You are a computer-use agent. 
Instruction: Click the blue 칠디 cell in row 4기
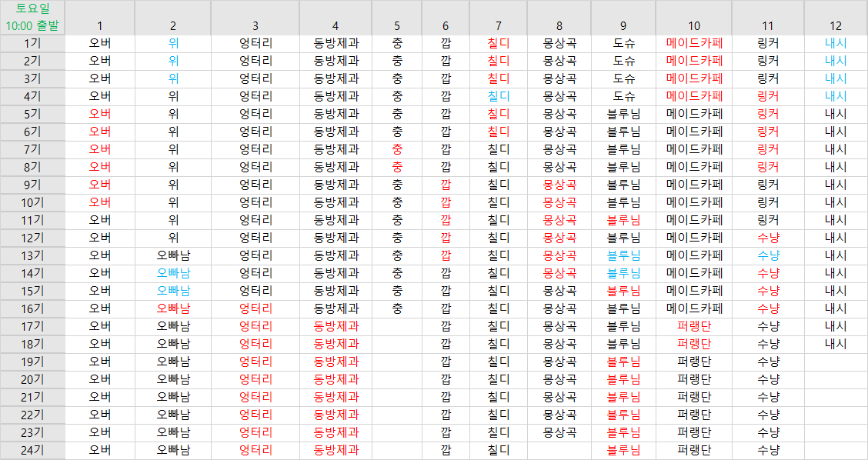[x=498, y=96]
